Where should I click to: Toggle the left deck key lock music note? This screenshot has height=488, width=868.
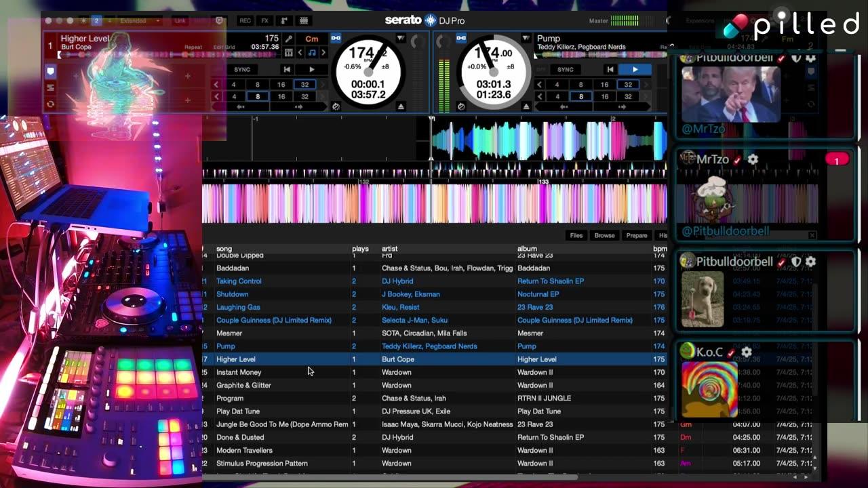(x=312, y=52)
